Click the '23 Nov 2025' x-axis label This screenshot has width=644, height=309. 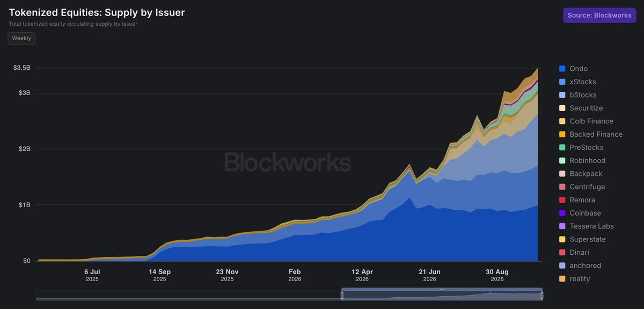click(228, 275)
